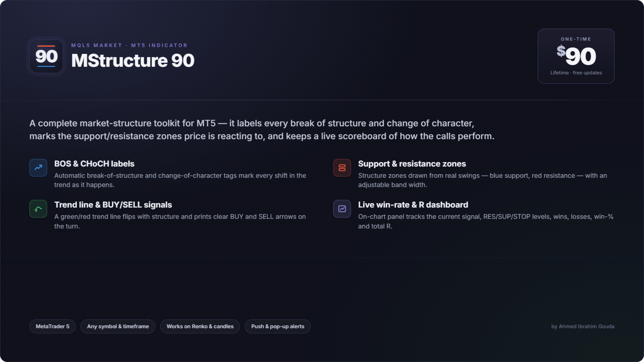Click the MStructure 90 logo icon
This screenshot has height=362, width=644.
tap(46, 56)
